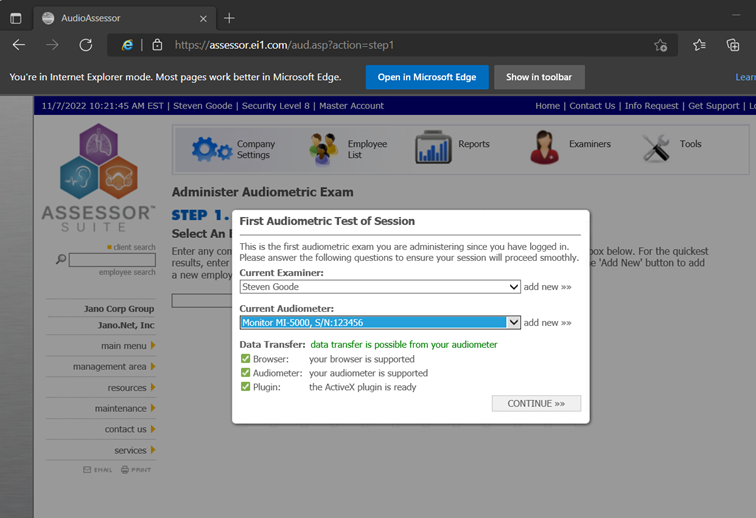
Task: Click the sidebar search input field
Action: pos(112,260)
